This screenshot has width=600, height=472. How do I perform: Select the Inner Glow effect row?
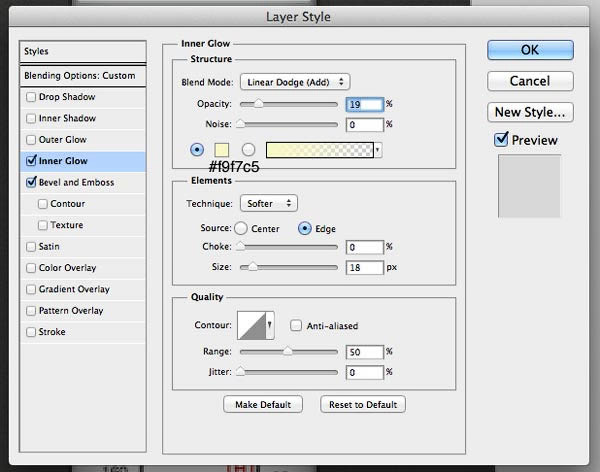pos(83,161)
